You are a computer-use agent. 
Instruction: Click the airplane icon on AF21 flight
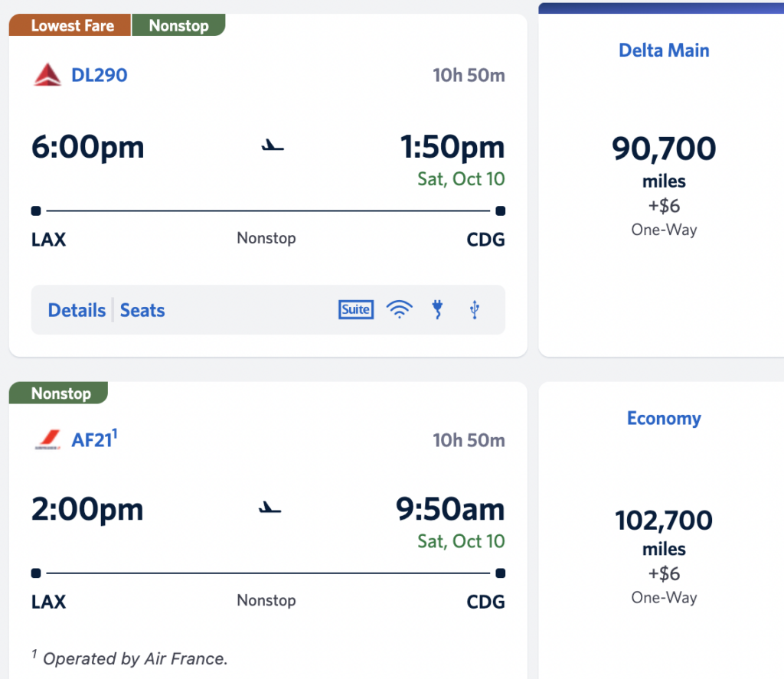(270, 508)
